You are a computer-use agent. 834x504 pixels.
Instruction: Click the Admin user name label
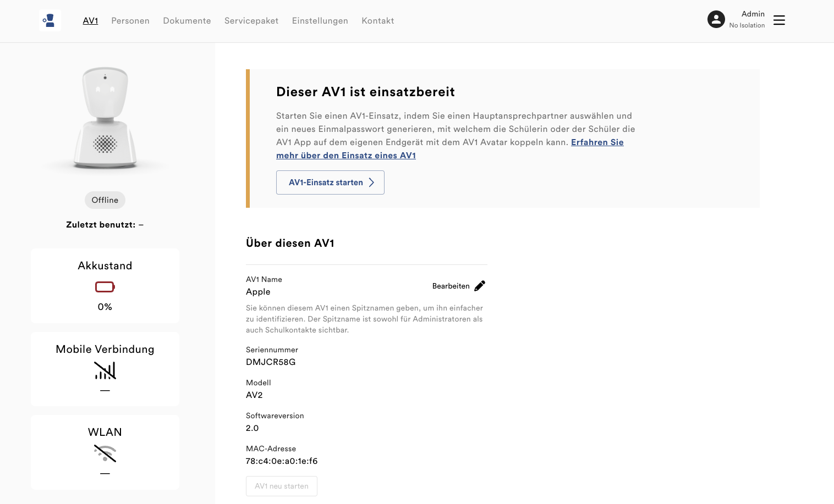coord(753,14)
